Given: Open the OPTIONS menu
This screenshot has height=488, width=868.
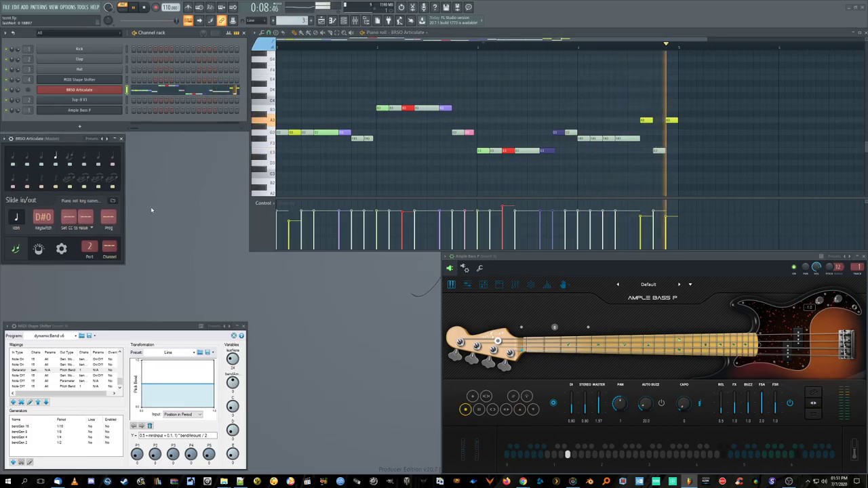Looking at the screenshot, I should (x=68, y=7).
